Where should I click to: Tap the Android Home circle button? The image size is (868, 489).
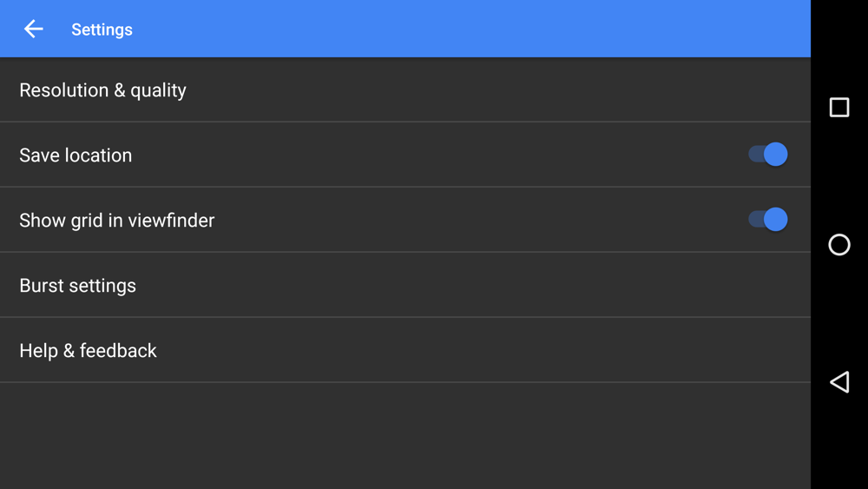[839, 245]
